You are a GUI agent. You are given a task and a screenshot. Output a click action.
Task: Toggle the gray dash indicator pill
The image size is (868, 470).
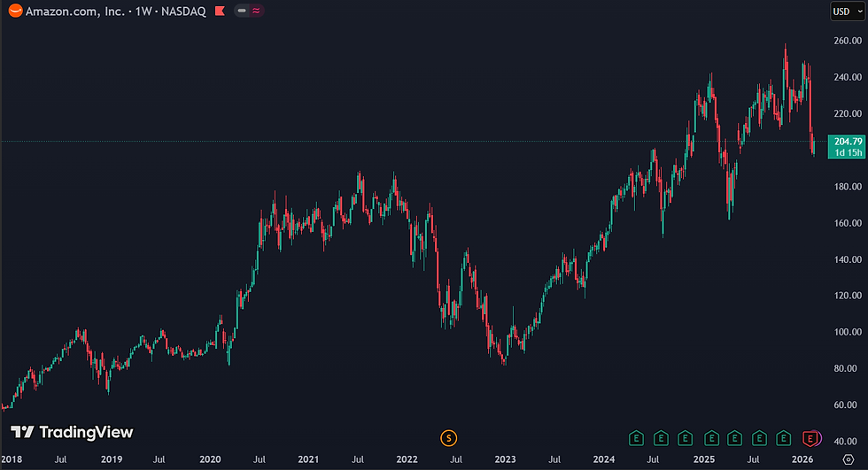point(242,11)
